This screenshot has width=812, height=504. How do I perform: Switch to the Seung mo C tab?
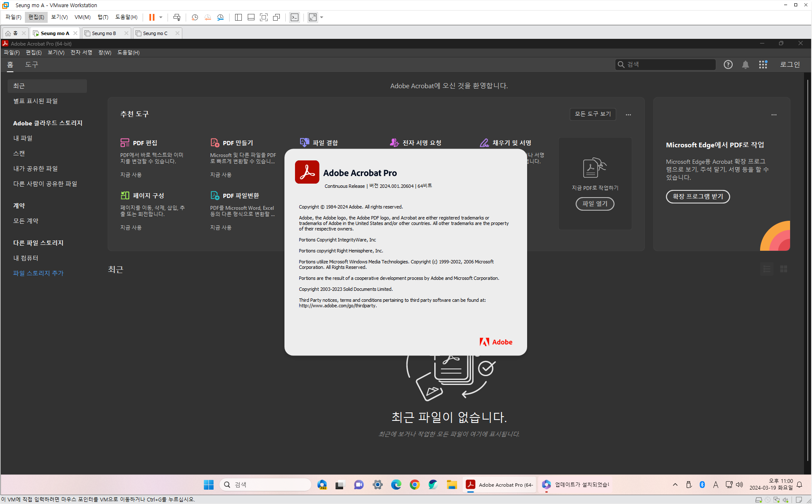[155, 33]
